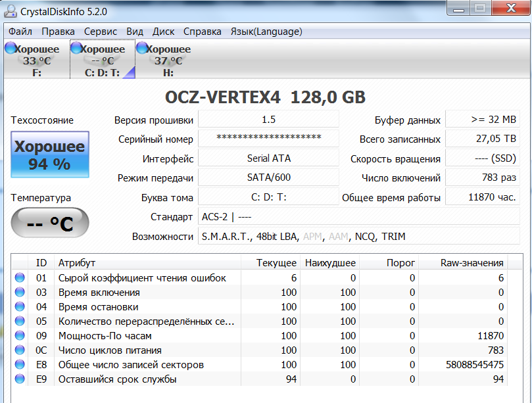
Task: Click the status orb of attribute 09
Action: pyautogui.click(x=20, y=335)
